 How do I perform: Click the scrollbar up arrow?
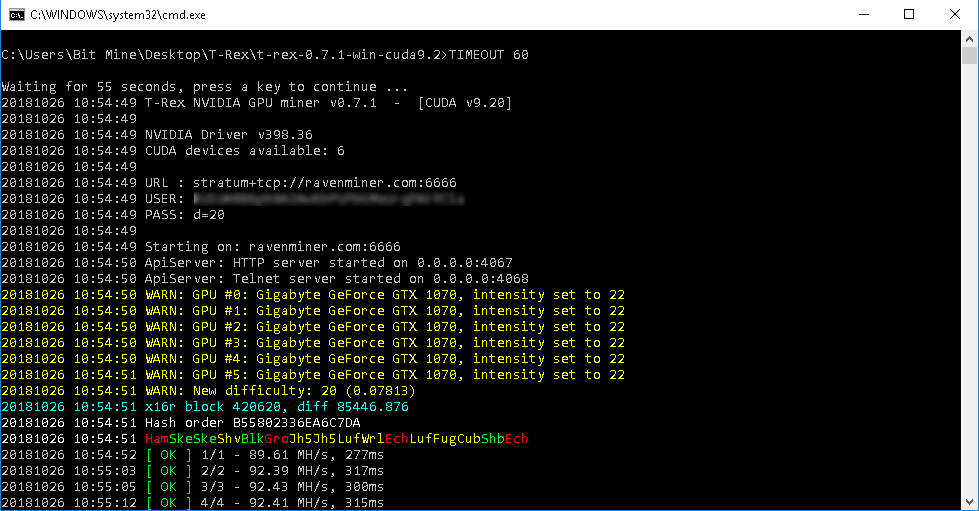coord(969,38)
